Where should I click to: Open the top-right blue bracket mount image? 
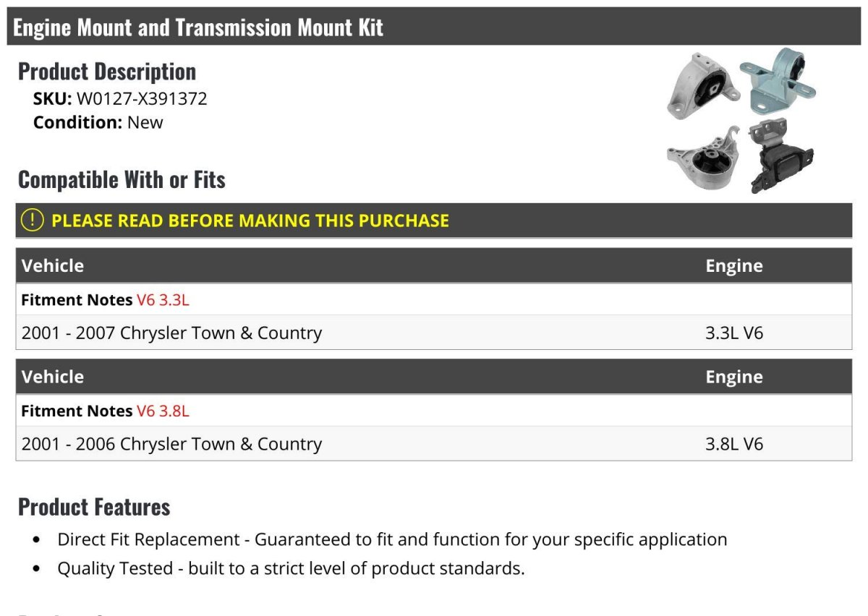(x=780, y=80)
